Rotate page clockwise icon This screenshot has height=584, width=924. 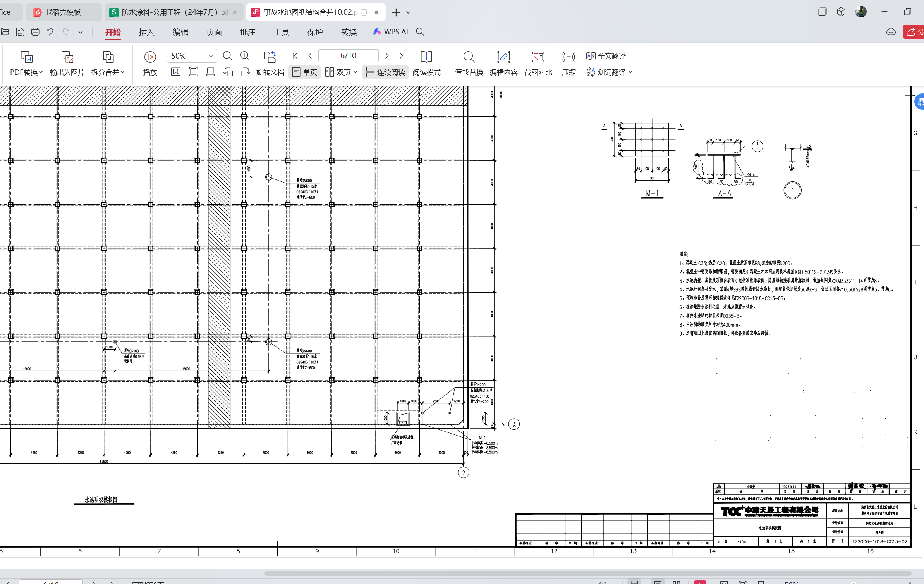(245, 72)
